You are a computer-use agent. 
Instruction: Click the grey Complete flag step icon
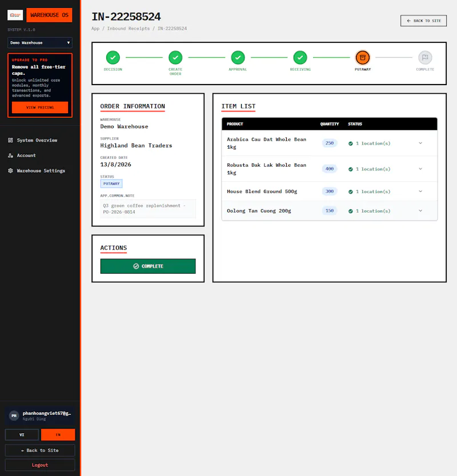tap(425, 57)
